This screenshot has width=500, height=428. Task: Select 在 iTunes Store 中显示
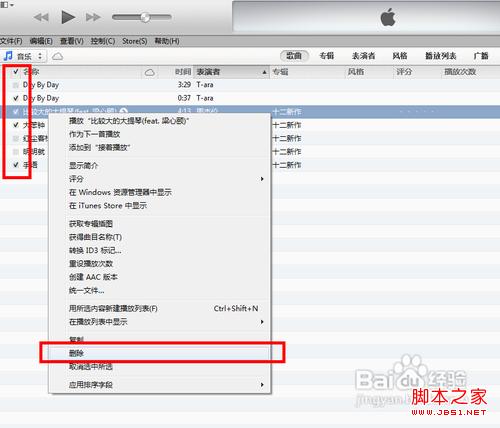pyautogui.click(x=159, y=206)
